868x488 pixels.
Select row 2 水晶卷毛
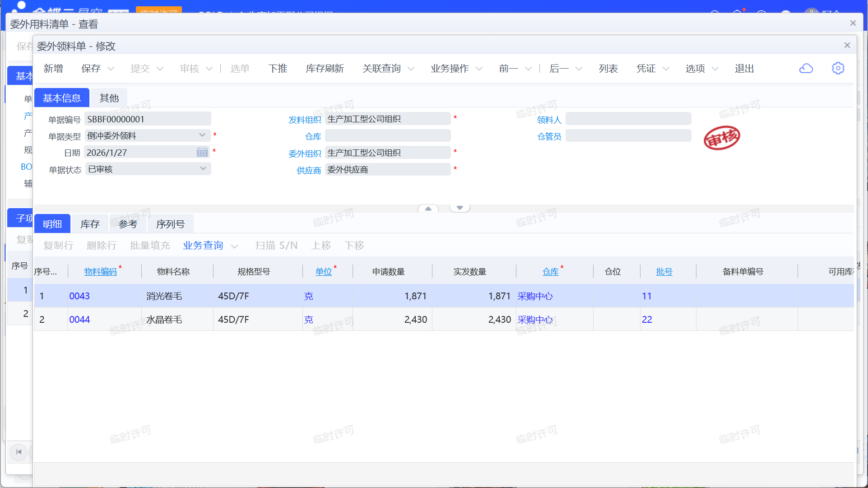[164, 320]
